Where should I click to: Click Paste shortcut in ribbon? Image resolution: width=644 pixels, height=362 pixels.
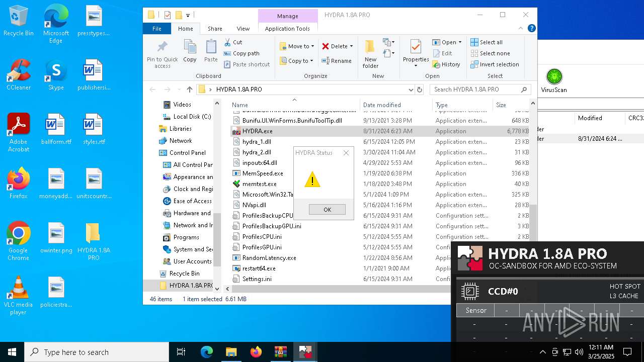coord(247,64)
